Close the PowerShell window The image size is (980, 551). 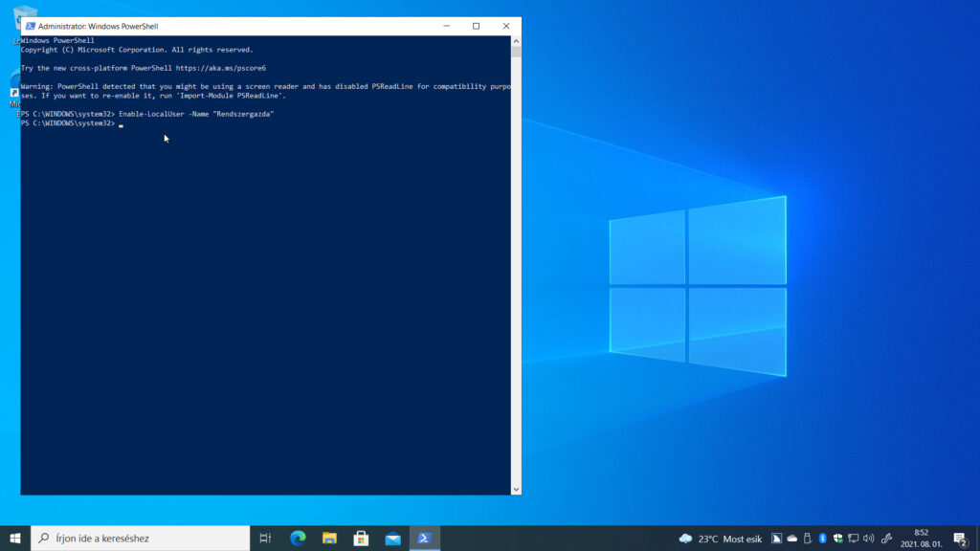[506, 26]
